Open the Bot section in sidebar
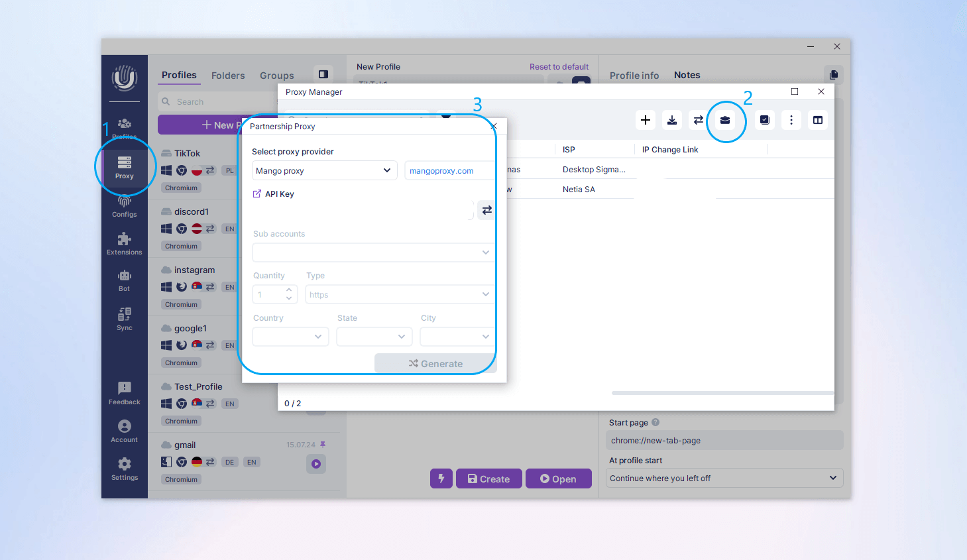Viewport: 967px width, 560px height. 124,280
